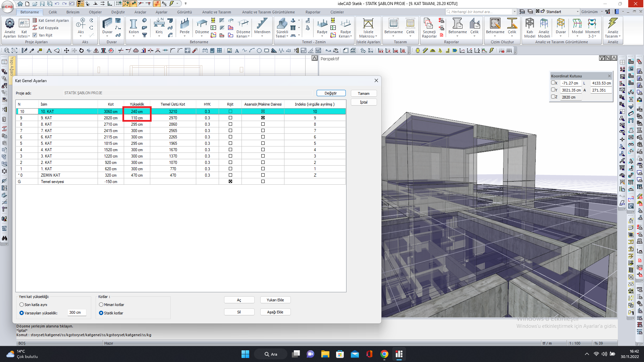Viewport: 644px width, 362px height.
Task: Select Varsayılan yükseklik radio option
Action: 22,313
